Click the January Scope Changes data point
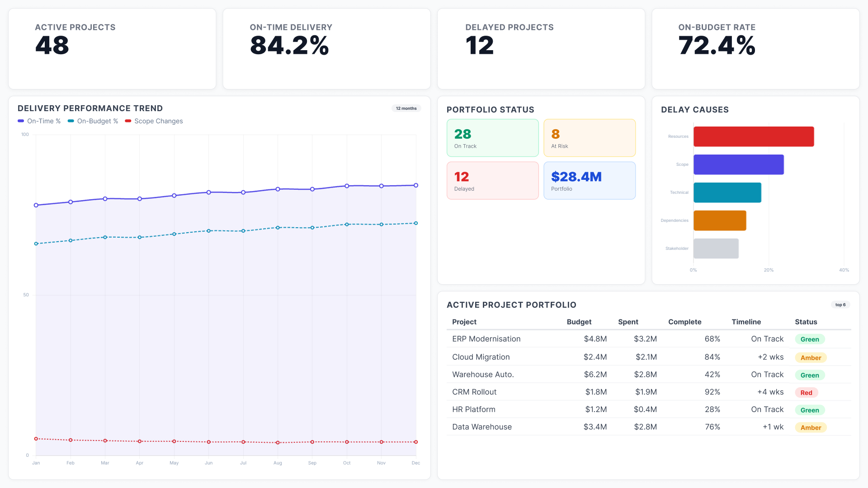868x488 pixels. click(36, 439)
